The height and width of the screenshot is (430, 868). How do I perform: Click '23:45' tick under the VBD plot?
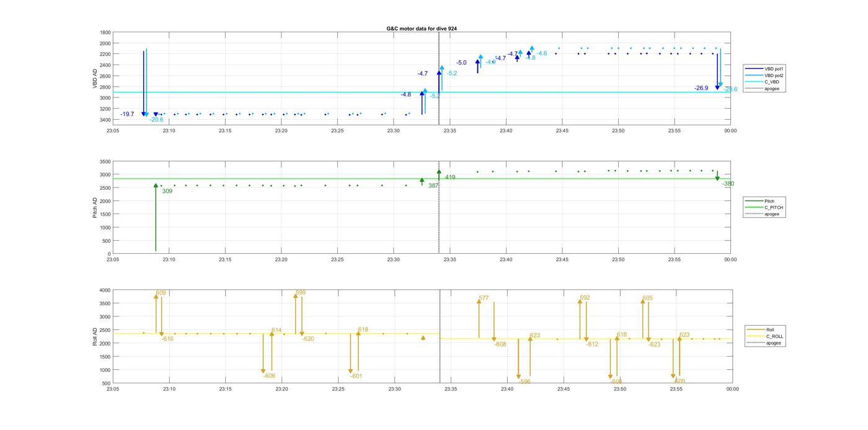pos(562,130)
